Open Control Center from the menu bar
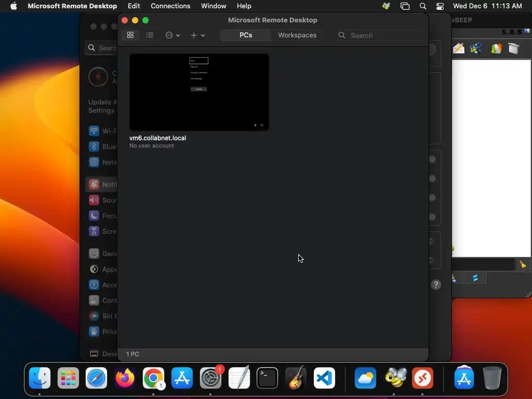 pos(440,6)
